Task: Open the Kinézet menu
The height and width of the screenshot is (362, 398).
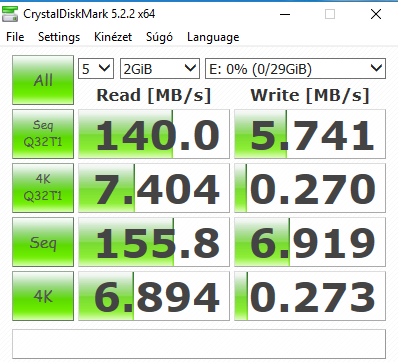Action: pyautogui.click(x=113, y=37)
